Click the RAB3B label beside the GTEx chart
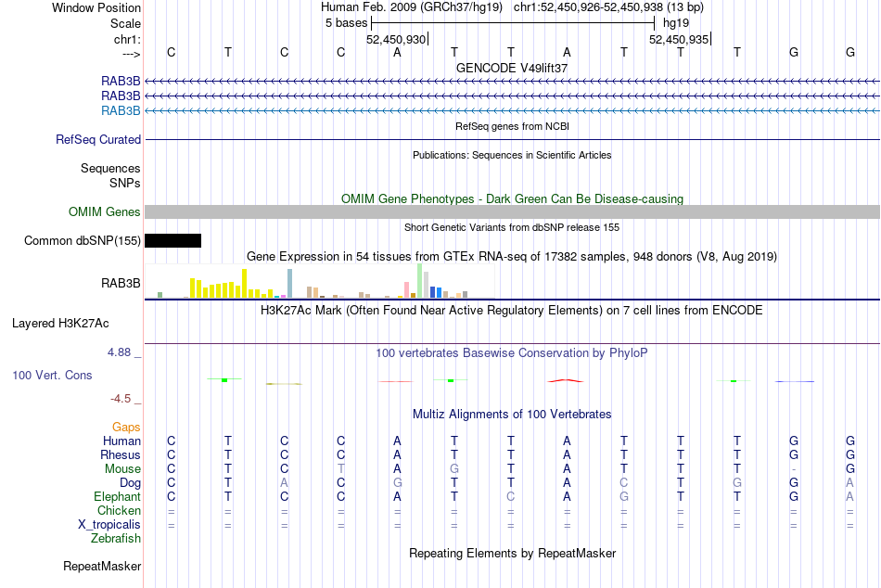This screenshot has width=881, height=588. click(x=121, y=283)
